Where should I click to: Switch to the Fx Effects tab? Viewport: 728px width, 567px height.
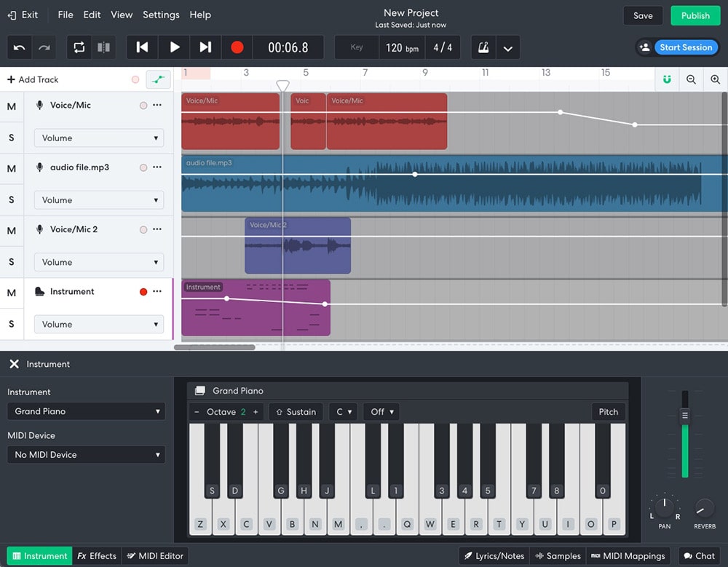point(97,555)
